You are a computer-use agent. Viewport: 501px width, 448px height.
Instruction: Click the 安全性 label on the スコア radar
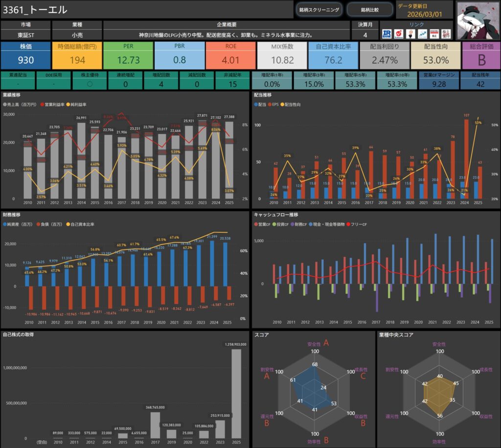coord(315,344)
